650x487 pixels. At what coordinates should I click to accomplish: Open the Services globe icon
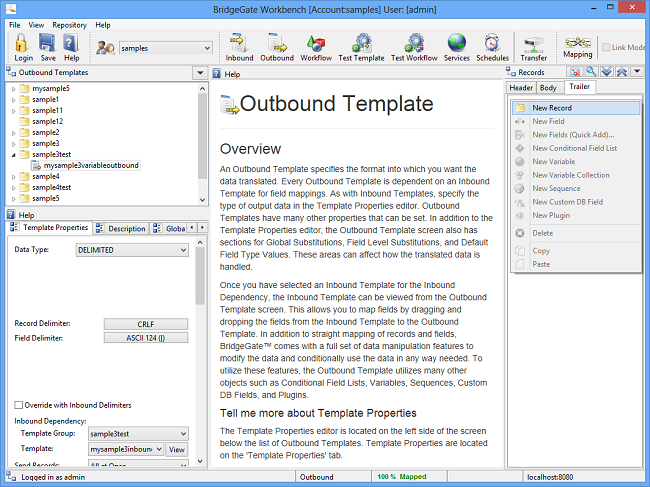[x=457, y=42]
